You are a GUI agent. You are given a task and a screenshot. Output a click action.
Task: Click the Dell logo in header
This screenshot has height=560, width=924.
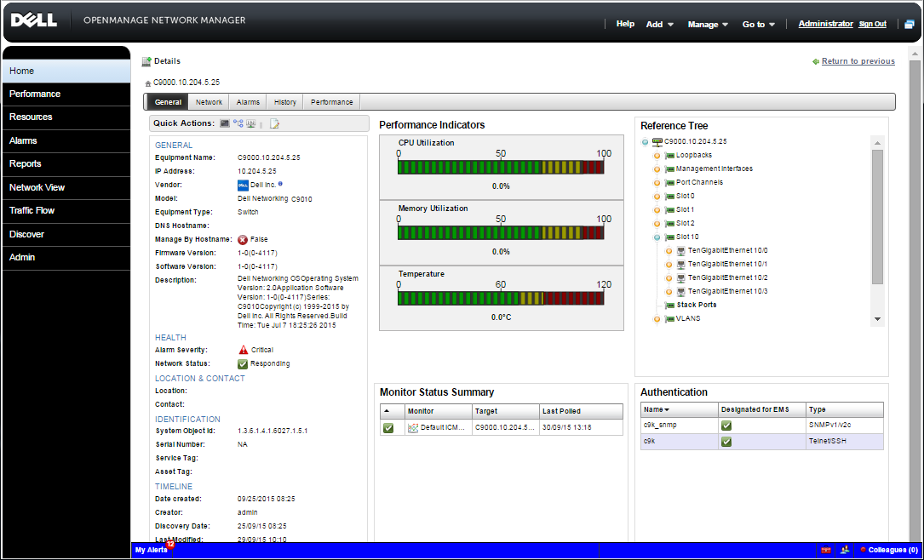33,20
